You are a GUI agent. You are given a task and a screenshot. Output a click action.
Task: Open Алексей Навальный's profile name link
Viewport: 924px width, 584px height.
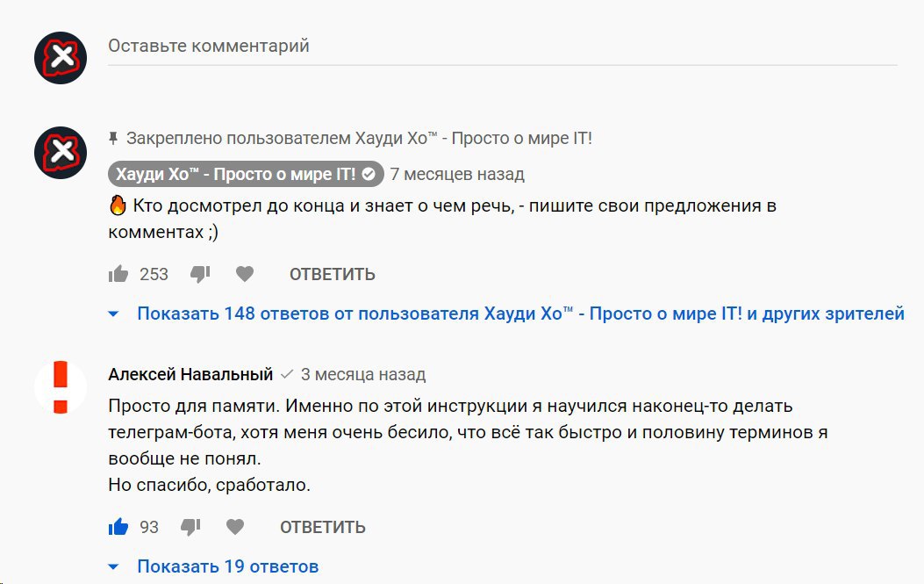point(190,375)
